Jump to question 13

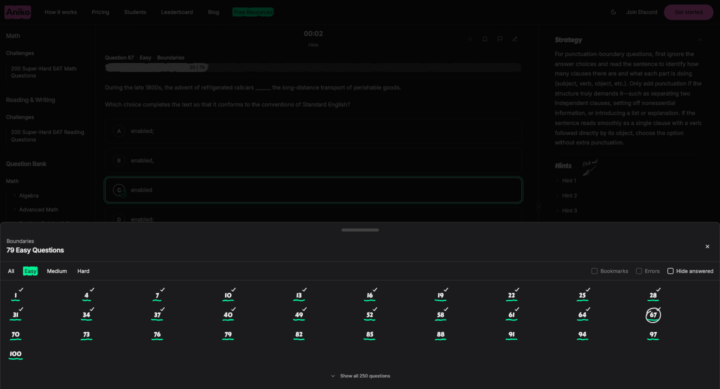point(299,295)
